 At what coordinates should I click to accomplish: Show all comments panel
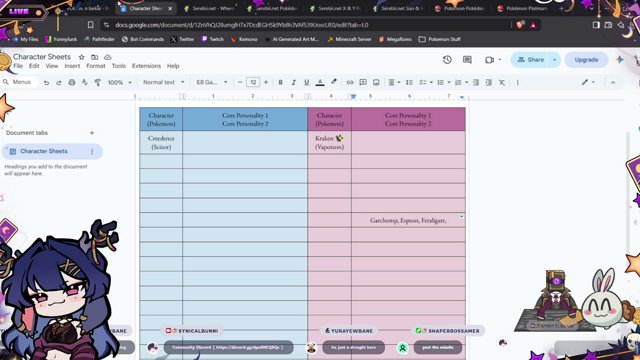467,60
